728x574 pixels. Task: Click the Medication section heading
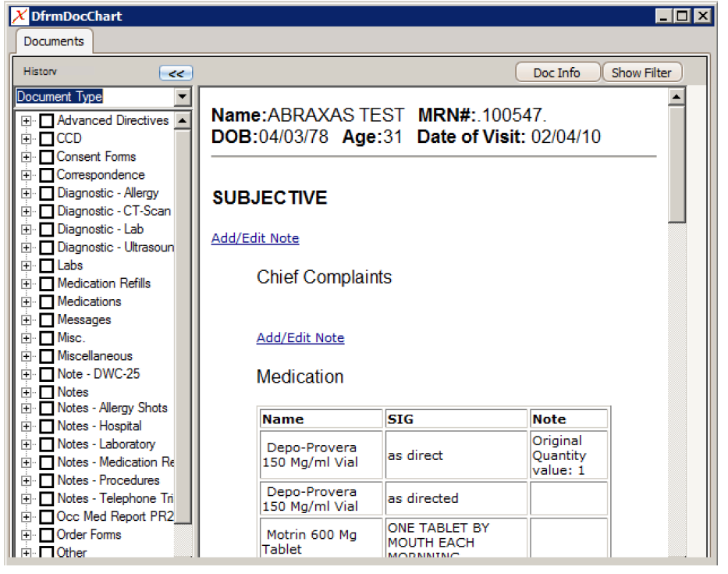(300, 376)
